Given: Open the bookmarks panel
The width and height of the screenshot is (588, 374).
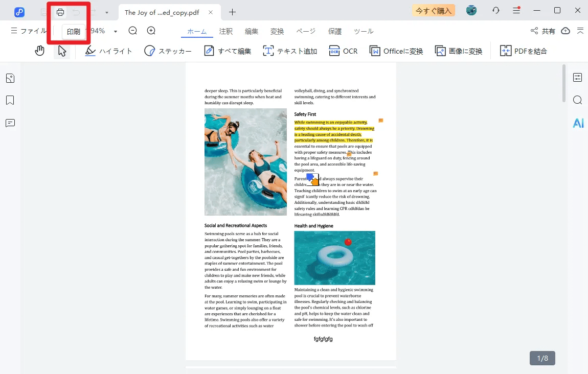Looking at the screenshot, I should tap(10, 100).
